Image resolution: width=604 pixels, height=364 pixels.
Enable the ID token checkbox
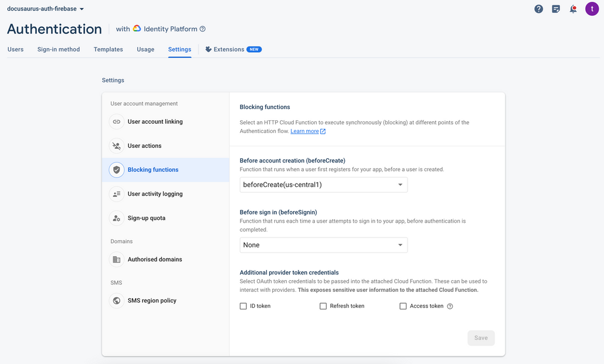(243, 305)
